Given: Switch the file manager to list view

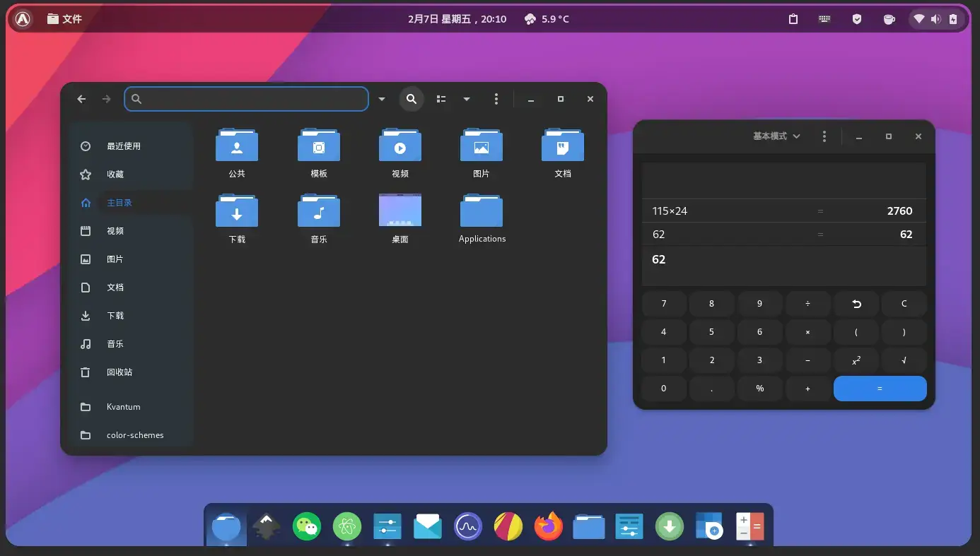Looking at the screenshot, I should pos(441,99).
